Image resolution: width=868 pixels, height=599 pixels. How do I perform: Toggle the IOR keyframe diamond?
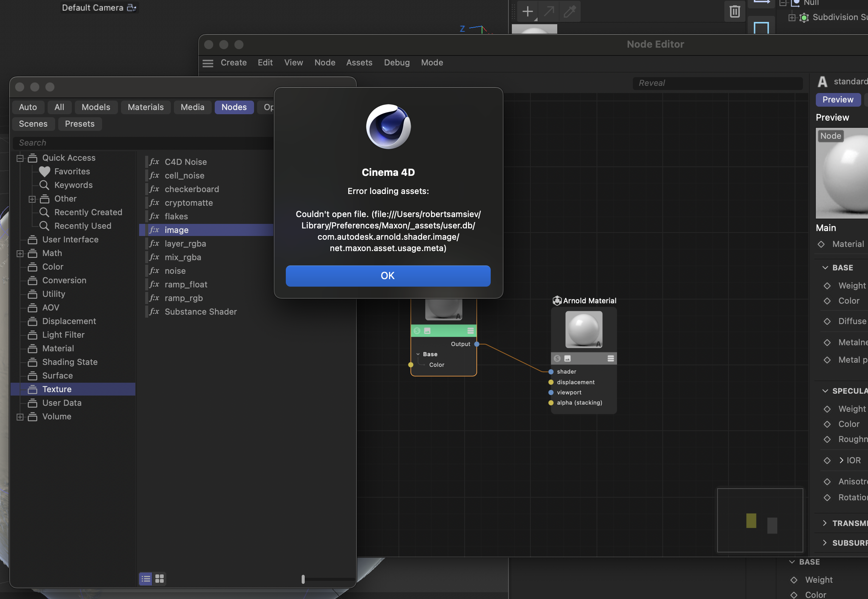(x=827, y=461)
